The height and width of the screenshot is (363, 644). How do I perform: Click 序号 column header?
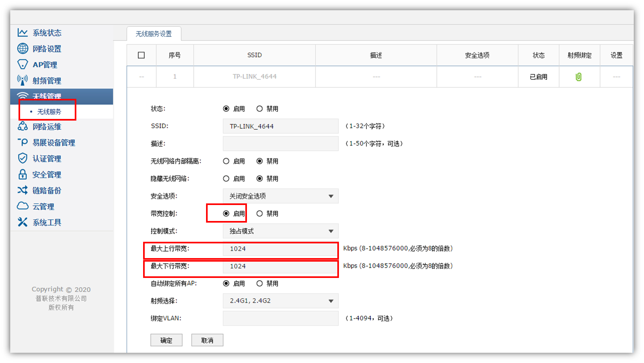point(175,55)
